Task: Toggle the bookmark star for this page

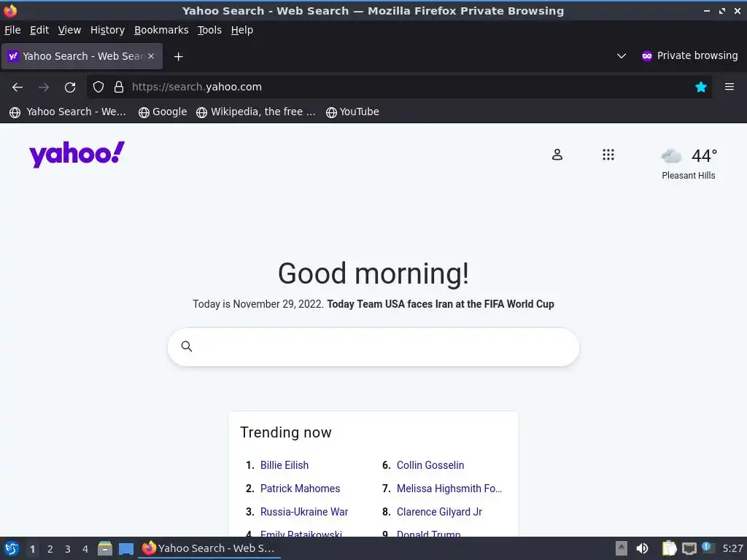Action: [701, 87]
